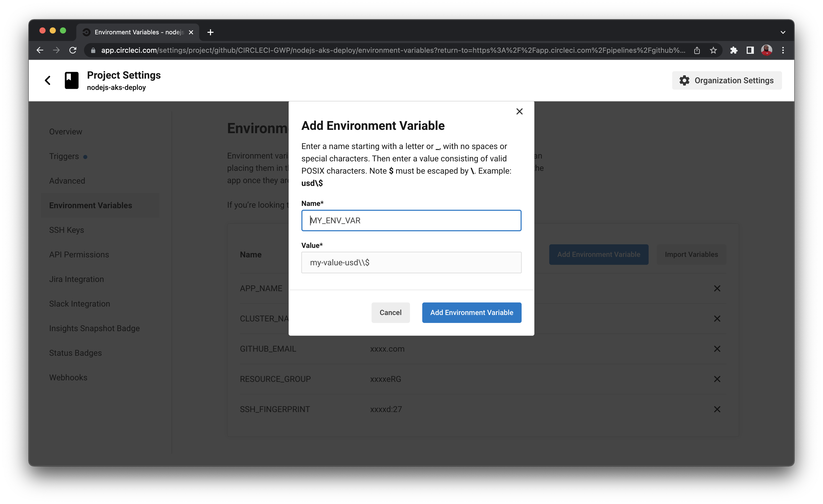Bookmark the page using the star icon
Image resolution: width=823 pixels, height=504 pixels.
[x=713, y=50]
